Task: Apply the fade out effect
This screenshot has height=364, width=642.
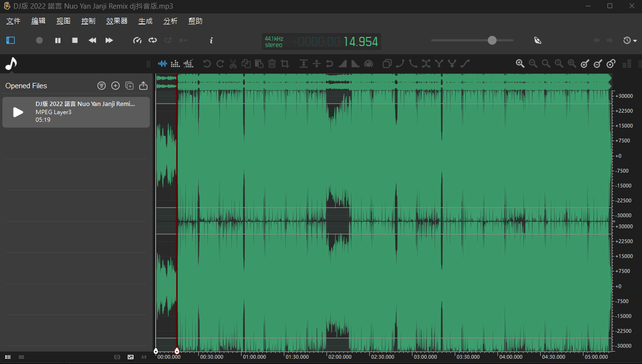Action: 355,63
